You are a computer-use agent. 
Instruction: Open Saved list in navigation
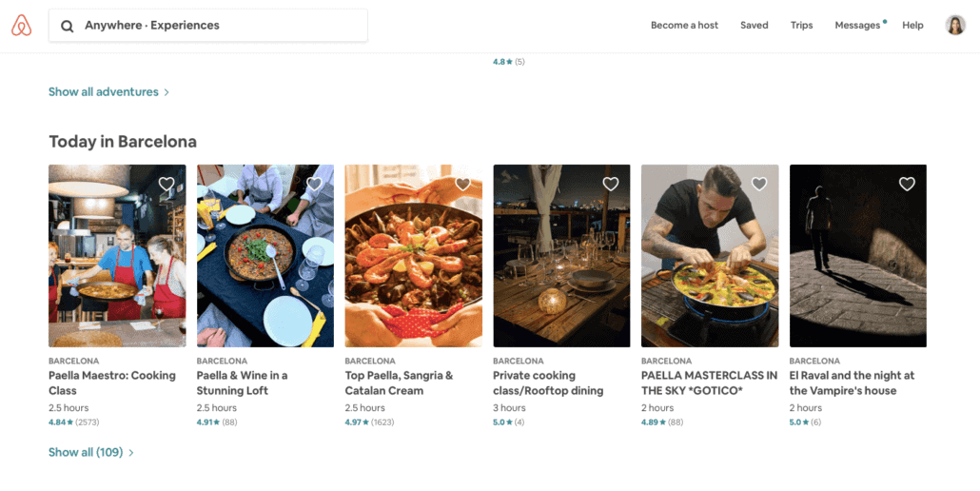click(x=755, y=25)
